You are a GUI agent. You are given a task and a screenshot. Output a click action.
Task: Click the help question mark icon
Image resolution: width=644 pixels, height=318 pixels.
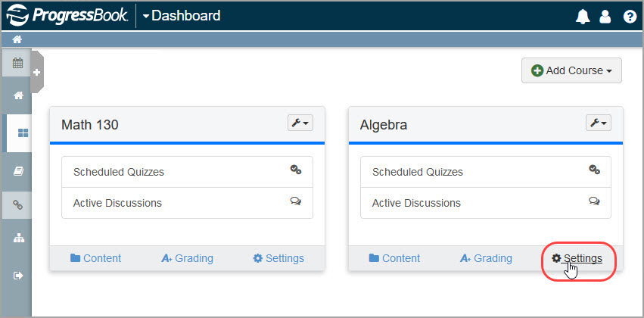point(630,17)
